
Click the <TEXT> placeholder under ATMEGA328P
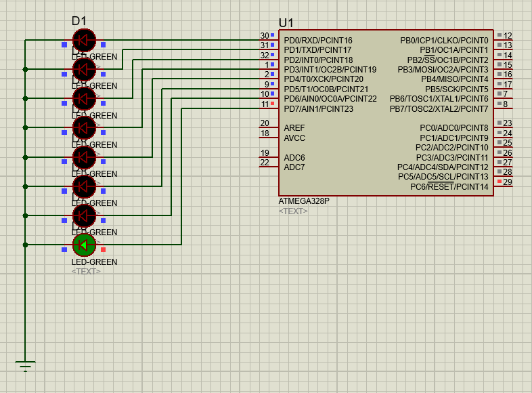[x=293, y=211]
